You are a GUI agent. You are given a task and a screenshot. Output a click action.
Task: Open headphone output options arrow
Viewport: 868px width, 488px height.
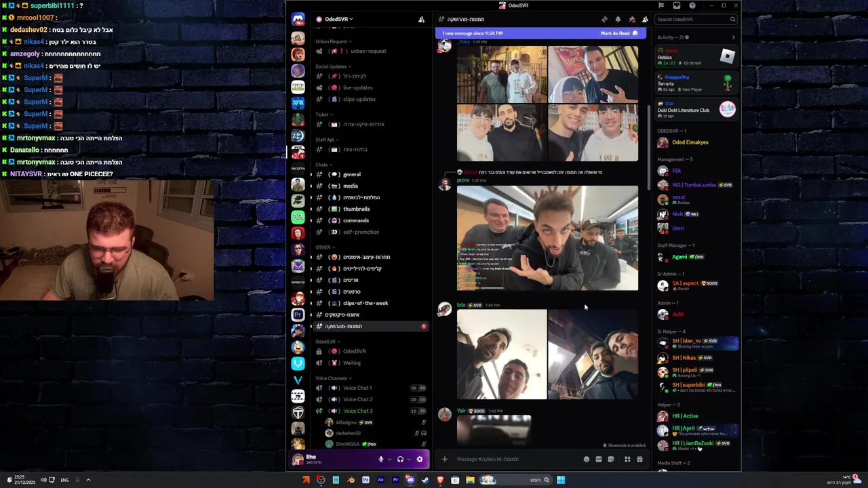[x=408, y=460]
